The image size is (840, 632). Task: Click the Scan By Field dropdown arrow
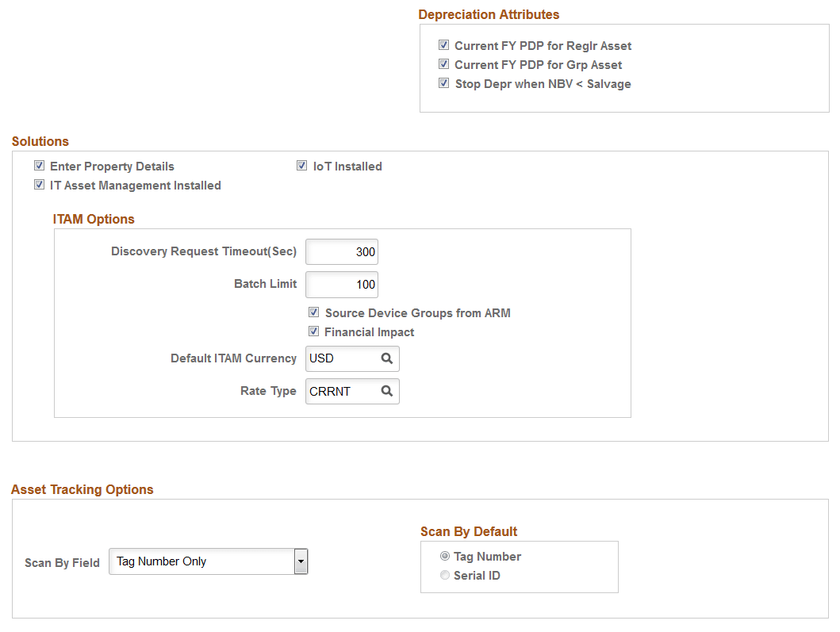301,561
